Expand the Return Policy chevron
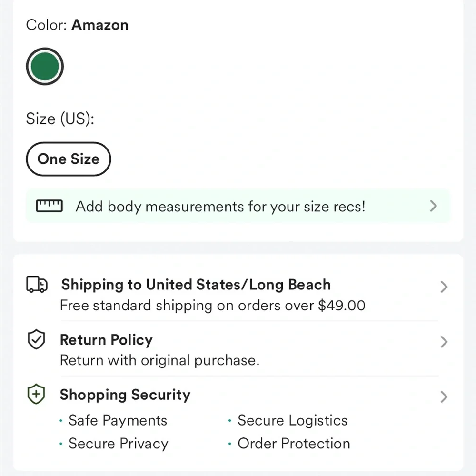476x476 pixels. (444, 342)
